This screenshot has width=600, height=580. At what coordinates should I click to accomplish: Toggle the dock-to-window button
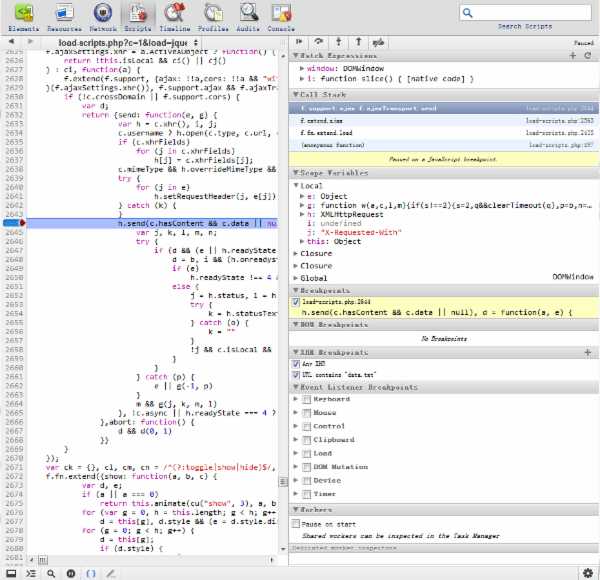point(11,573)
